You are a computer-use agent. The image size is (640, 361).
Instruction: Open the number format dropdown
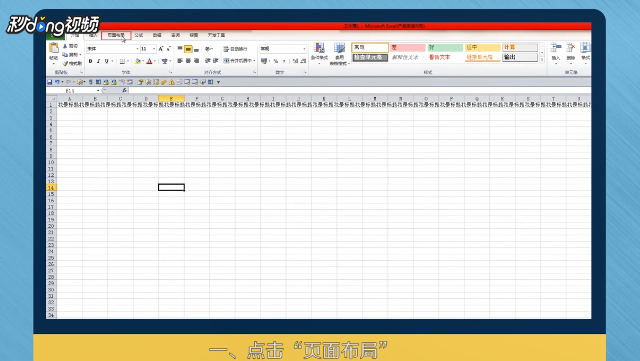[x=304, y=49]
